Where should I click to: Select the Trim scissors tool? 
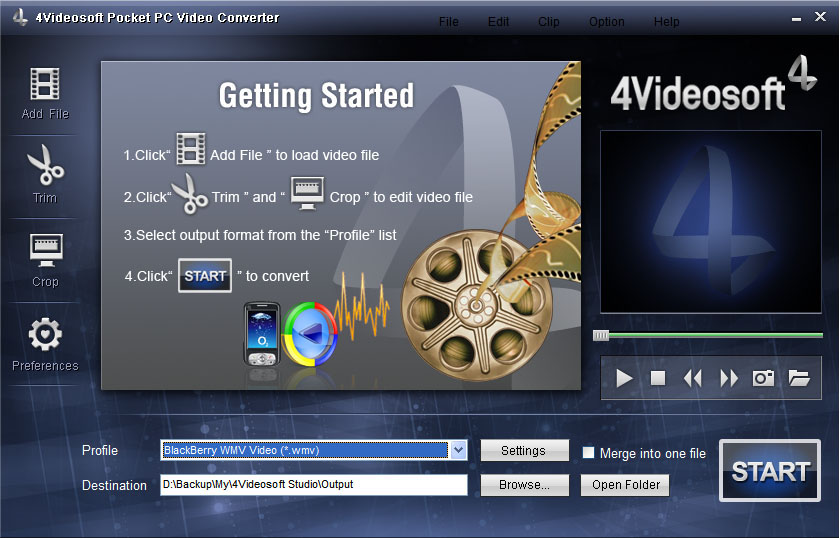pos(45,166)
